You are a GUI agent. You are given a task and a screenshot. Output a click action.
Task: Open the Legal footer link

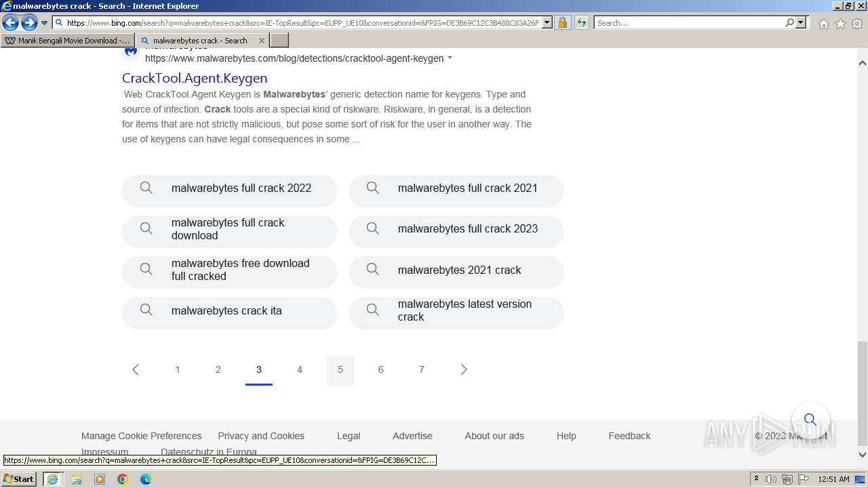[349, 436]
